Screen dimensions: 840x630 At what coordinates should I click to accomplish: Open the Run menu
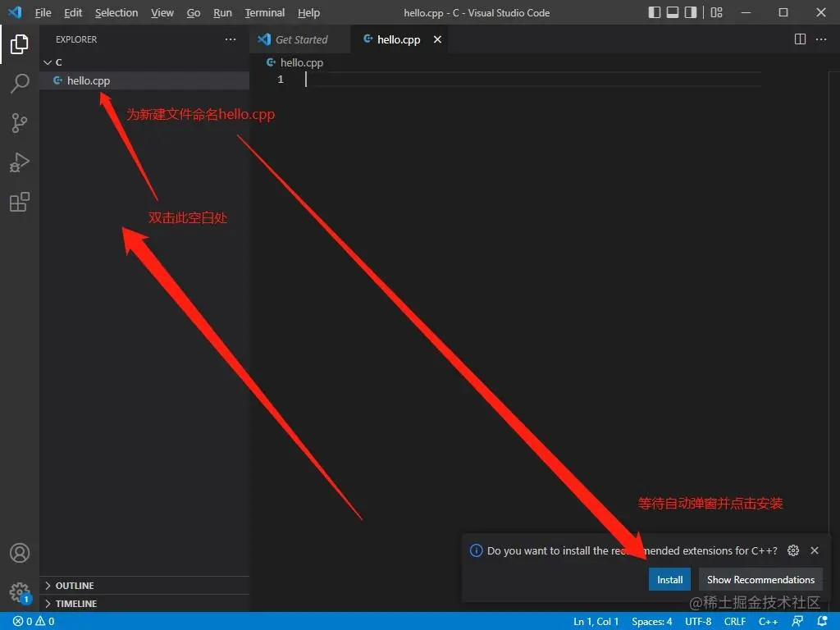coord(222,12)
